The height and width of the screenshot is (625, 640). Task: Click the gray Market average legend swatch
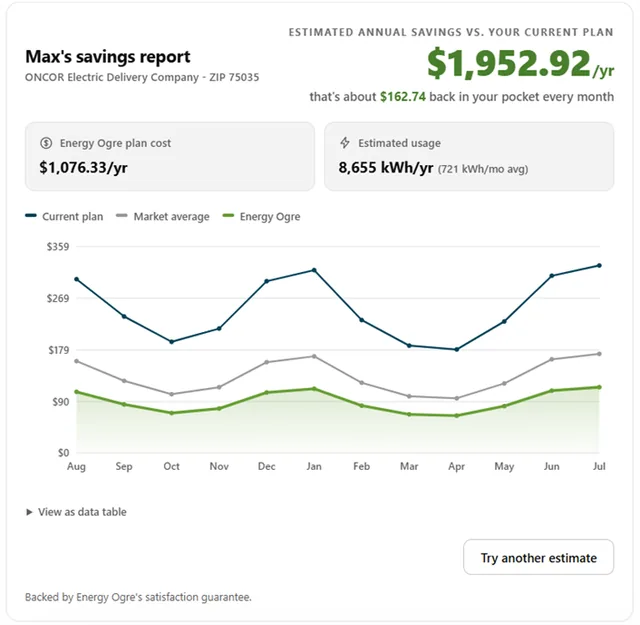[x=122, y=216]
